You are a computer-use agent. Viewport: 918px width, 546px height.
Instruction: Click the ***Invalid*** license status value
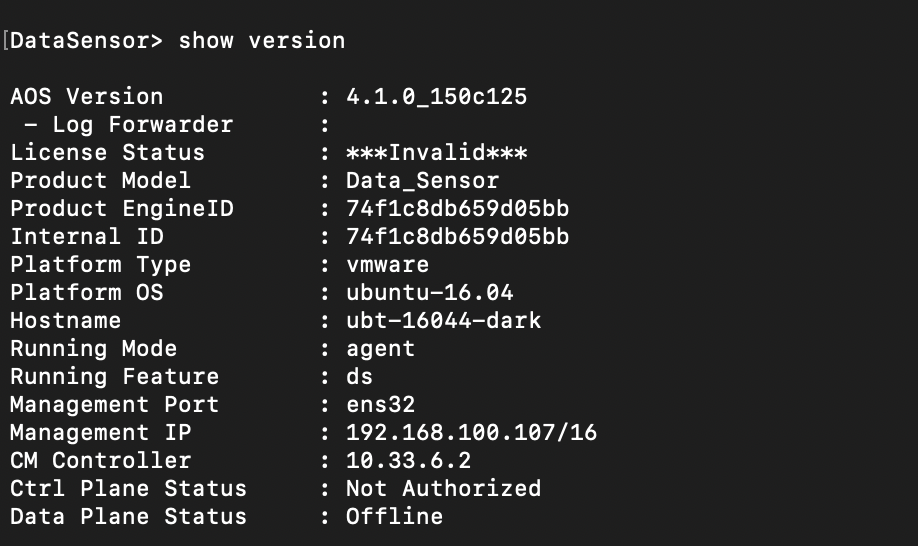click(436, 153)
